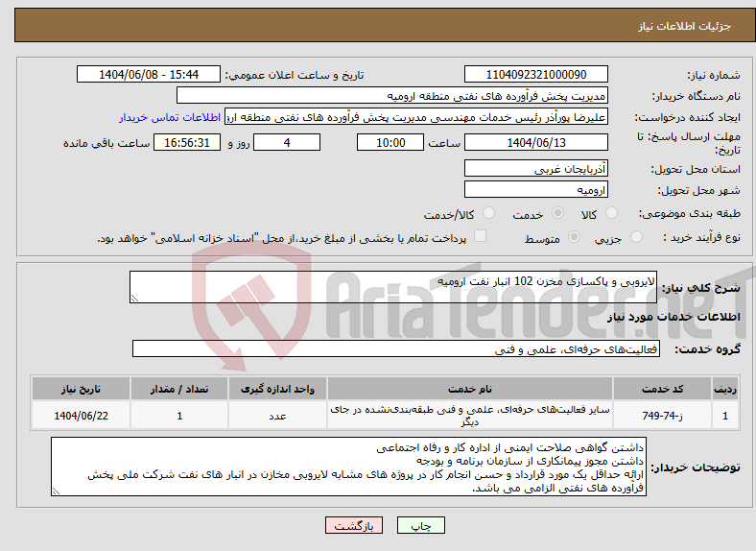Viewport: 756px width, 551px height.
Task: Click the شرح کلی نیاز label
Action: coord(700,288)
